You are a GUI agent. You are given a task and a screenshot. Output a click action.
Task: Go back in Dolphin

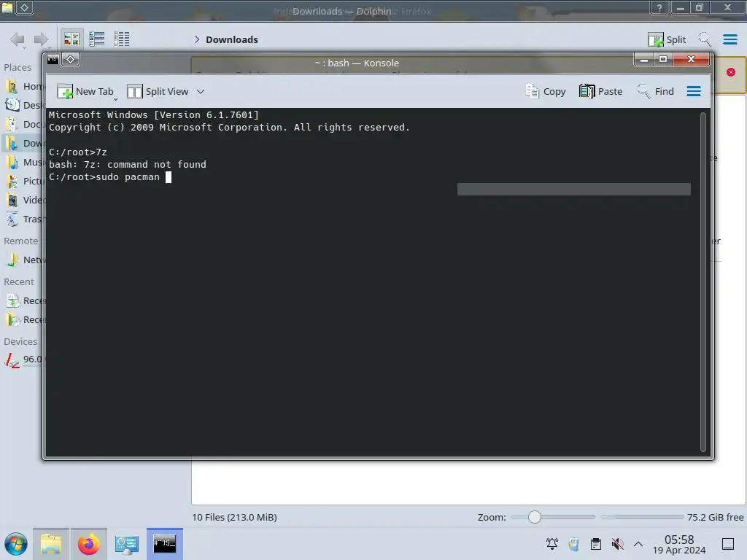[18, 39]
